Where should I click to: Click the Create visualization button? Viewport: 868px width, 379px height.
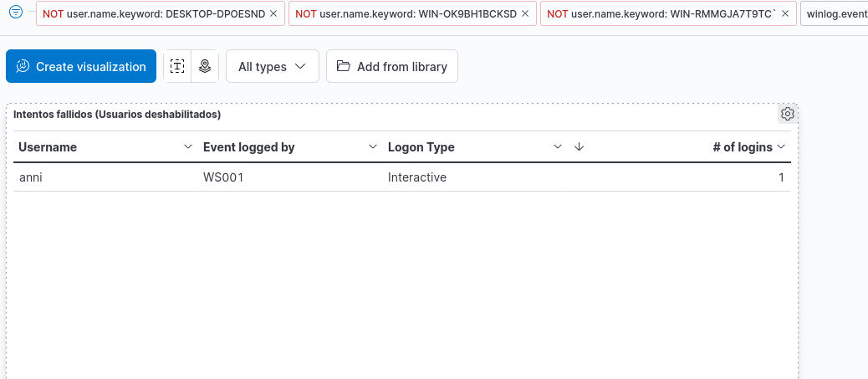coord(81,66)
